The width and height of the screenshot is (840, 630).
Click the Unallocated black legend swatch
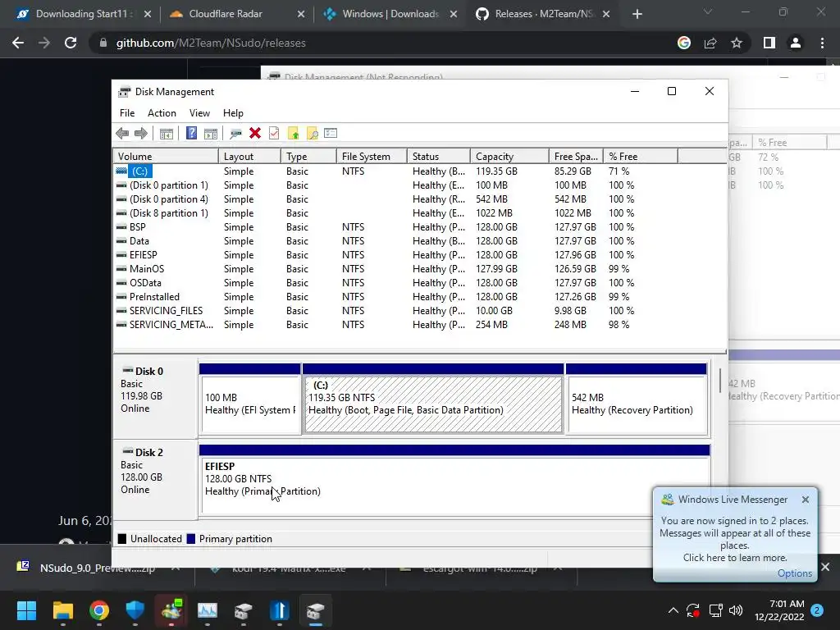pos(122,539)
